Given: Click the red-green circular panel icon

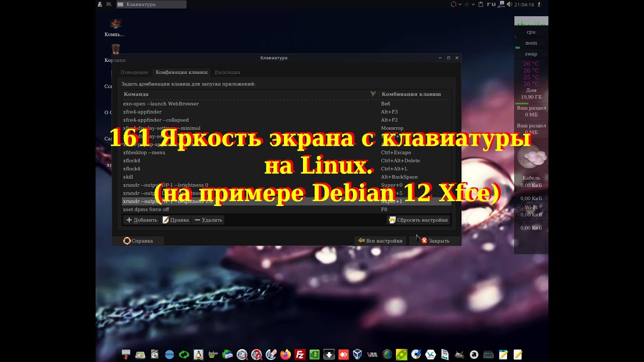Looking at the screenshot, I should (453, 5).
